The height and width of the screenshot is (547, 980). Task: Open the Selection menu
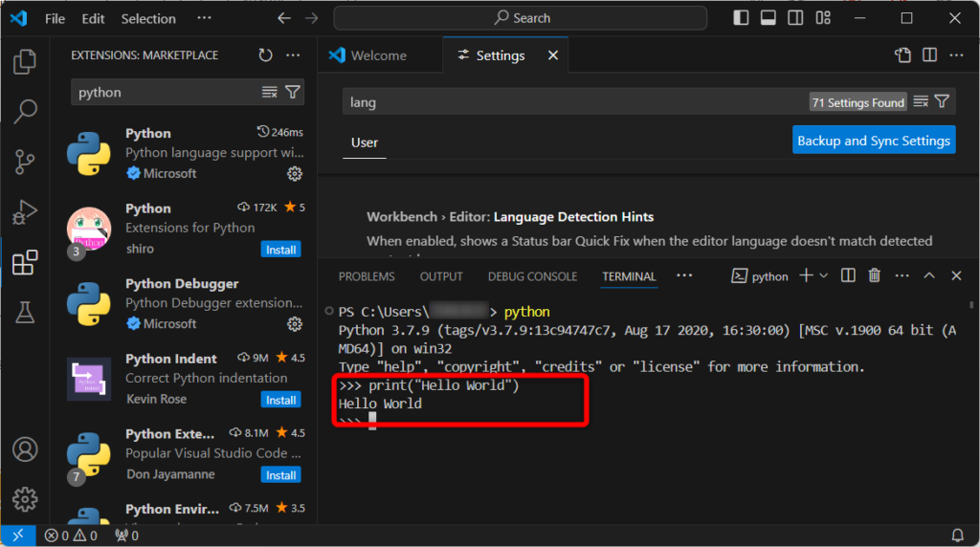(148, 19)
